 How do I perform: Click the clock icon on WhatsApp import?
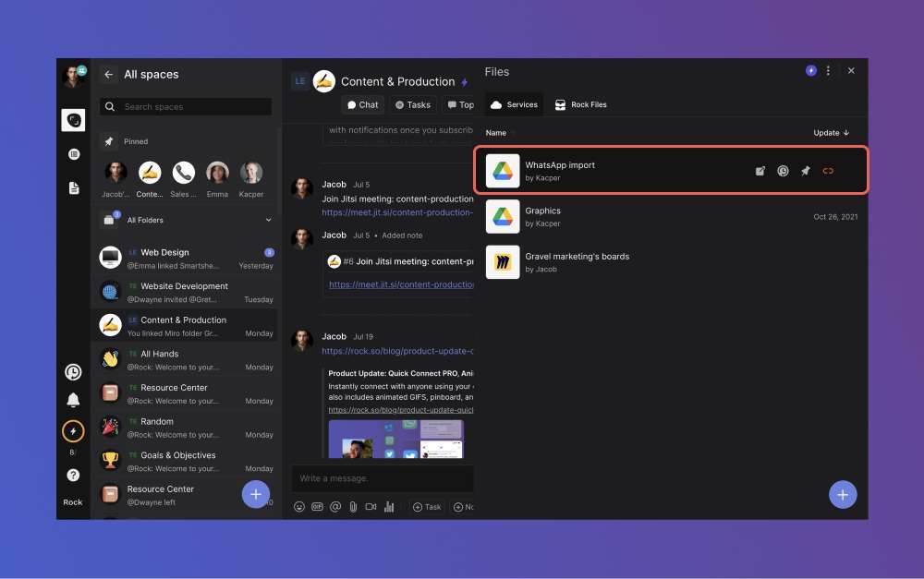(x=783, y=171)
